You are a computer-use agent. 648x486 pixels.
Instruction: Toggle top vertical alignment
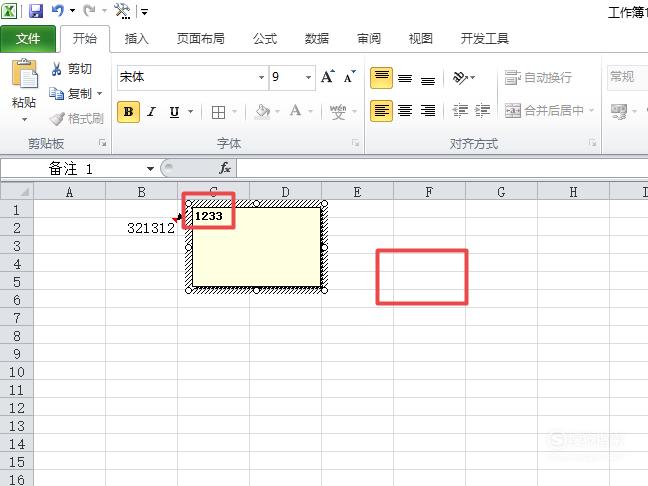[381, 78]
